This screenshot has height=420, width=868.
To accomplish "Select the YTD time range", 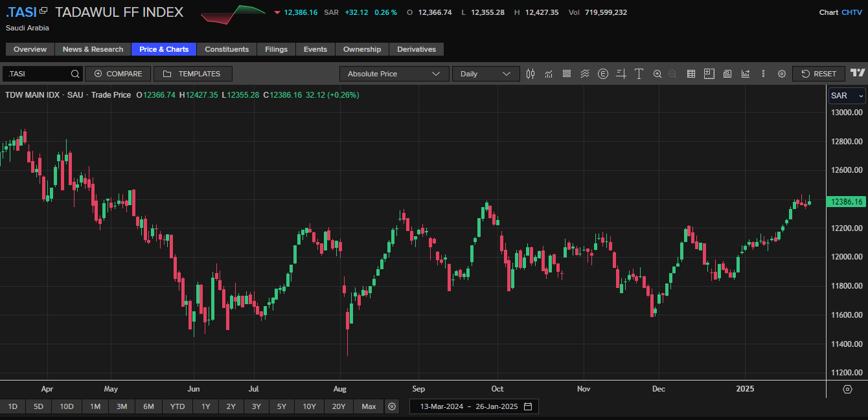I will tap(177, 406).
